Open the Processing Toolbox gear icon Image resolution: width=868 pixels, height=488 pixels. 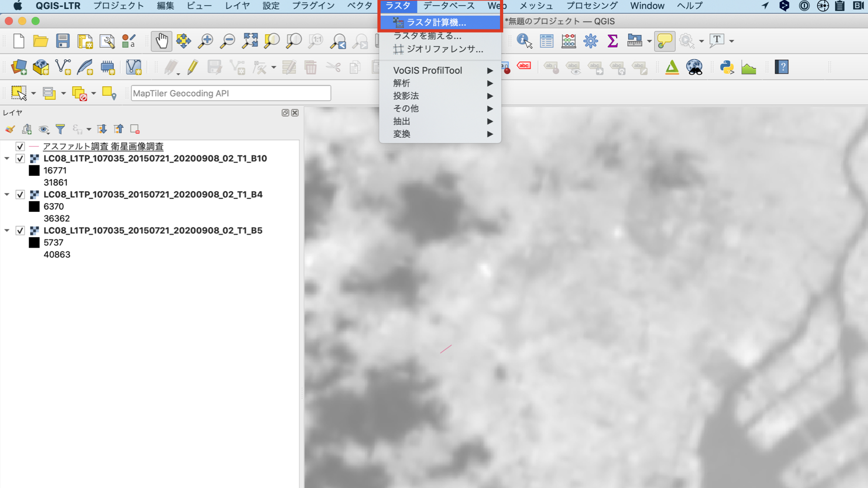click(590, 41)
